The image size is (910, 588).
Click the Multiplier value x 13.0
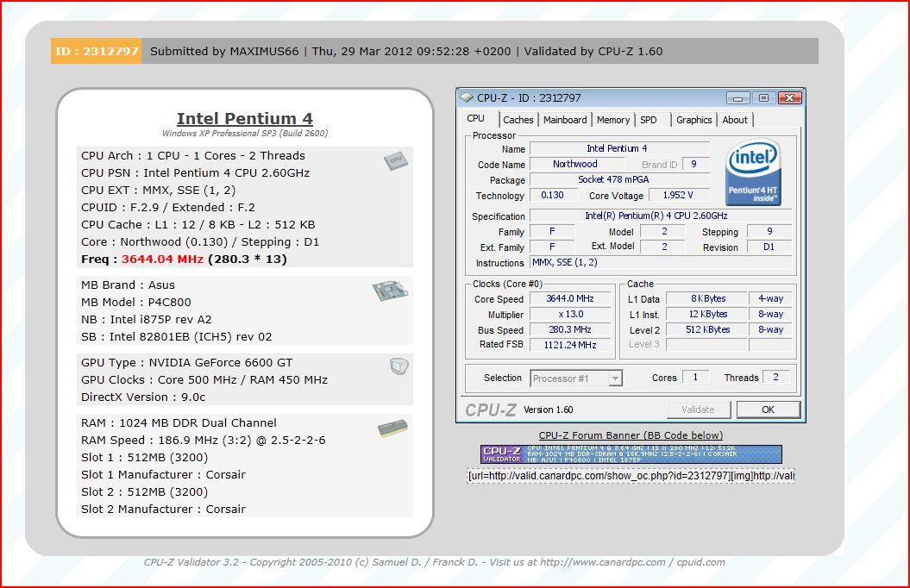click(x=570, y=315)
